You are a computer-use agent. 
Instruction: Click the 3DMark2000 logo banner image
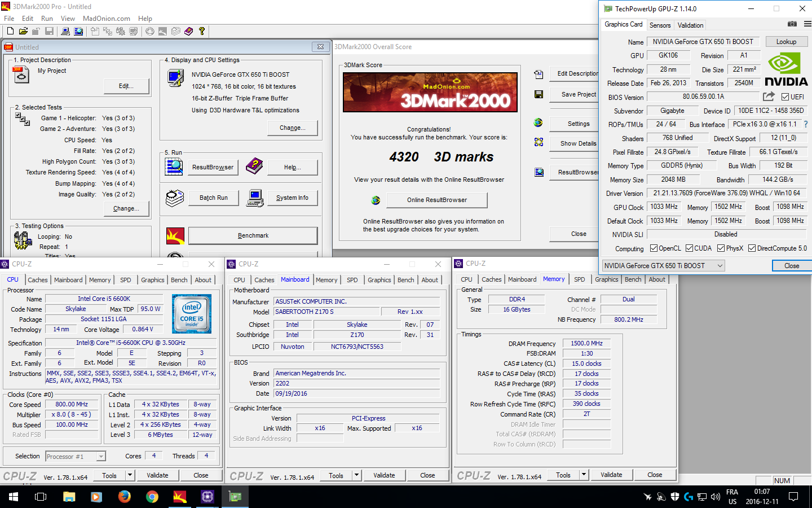pyautogui.click(x=430, y=91)
